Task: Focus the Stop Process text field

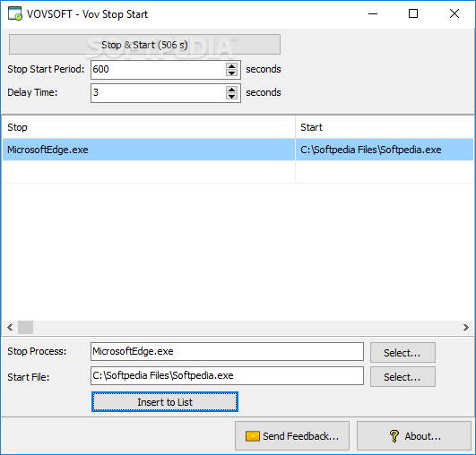Action: click(x=227, y=352)
